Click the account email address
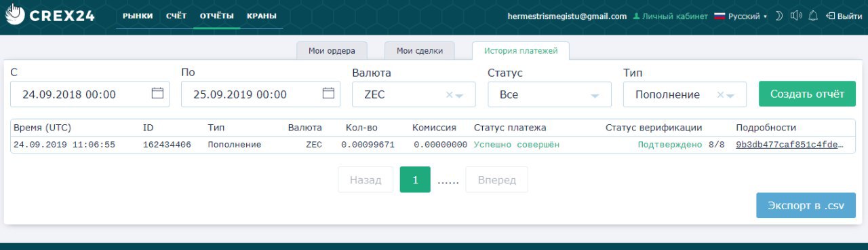The width and height of the screenshot is (868, 250). coord(567,16)
